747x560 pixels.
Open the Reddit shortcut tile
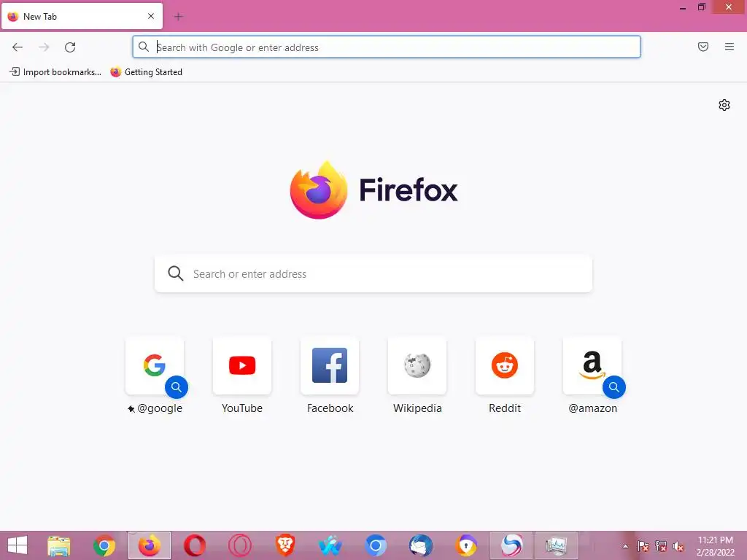pos(505,366)
